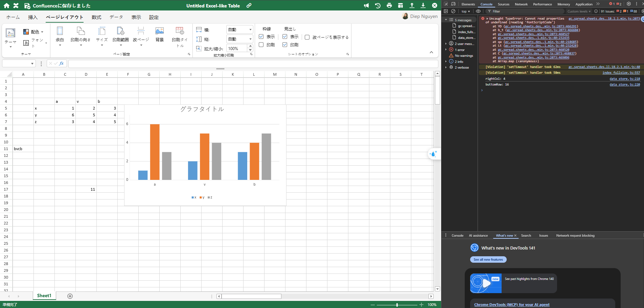Open Chrome DevTools (MCP) for your AI agent link
The height and width of the screenshot is (308, 644).
512,305
